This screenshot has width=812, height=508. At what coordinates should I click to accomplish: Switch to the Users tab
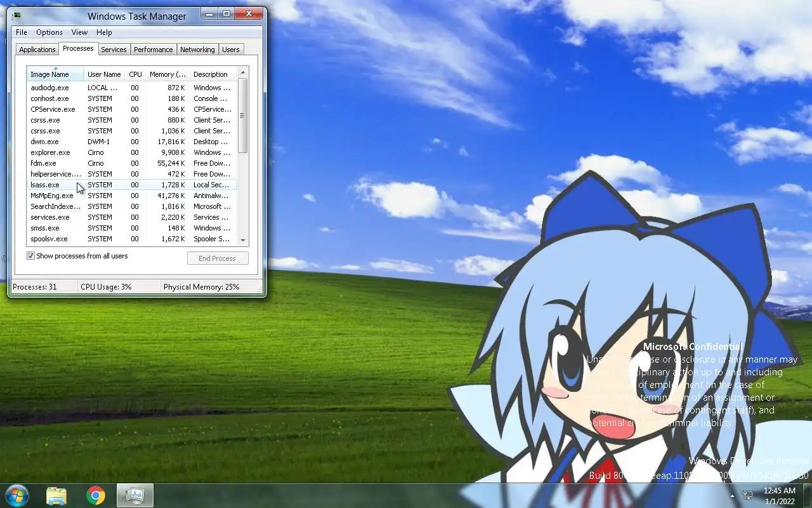point(231,50)
